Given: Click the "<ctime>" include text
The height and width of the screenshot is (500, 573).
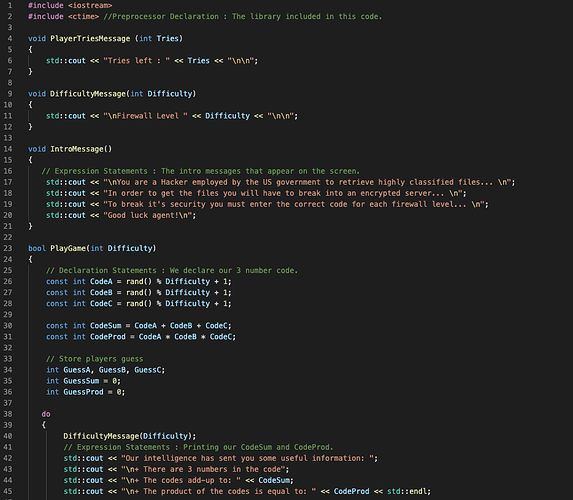Looking at the screenshot, I should coord(83,16).
